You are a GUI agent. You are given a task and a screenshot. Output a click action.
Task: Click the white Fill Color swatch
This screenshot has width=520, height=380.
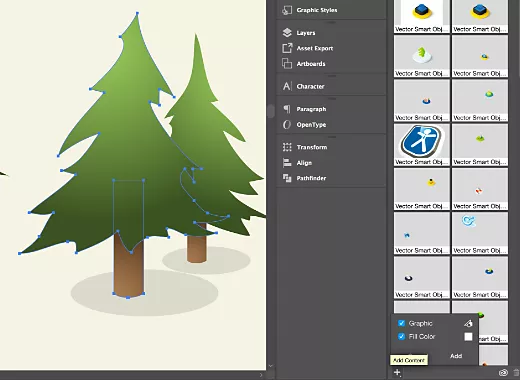coord(468,337)
